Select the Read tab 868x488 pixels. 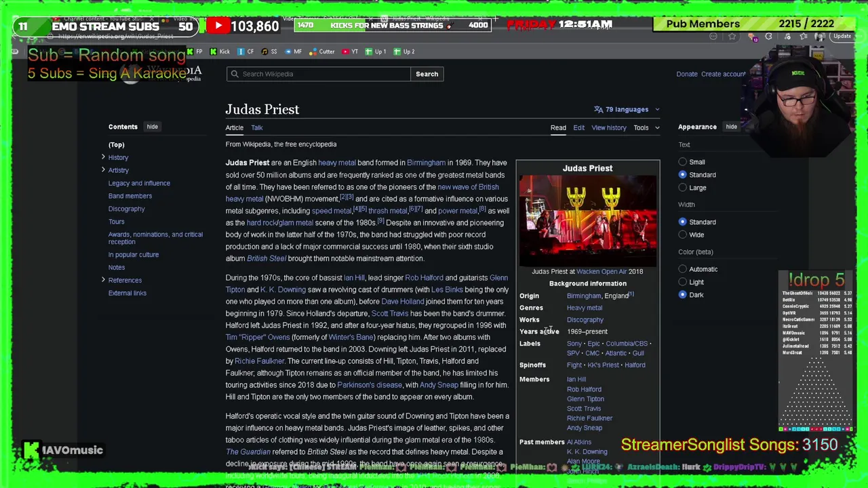(558, 127)
